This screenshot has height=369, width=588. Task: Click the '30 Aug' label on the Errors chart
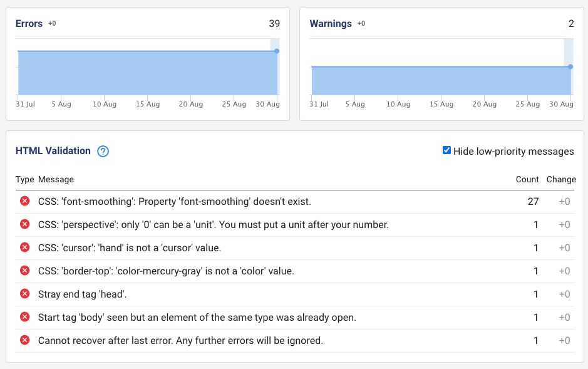[267, 104]
